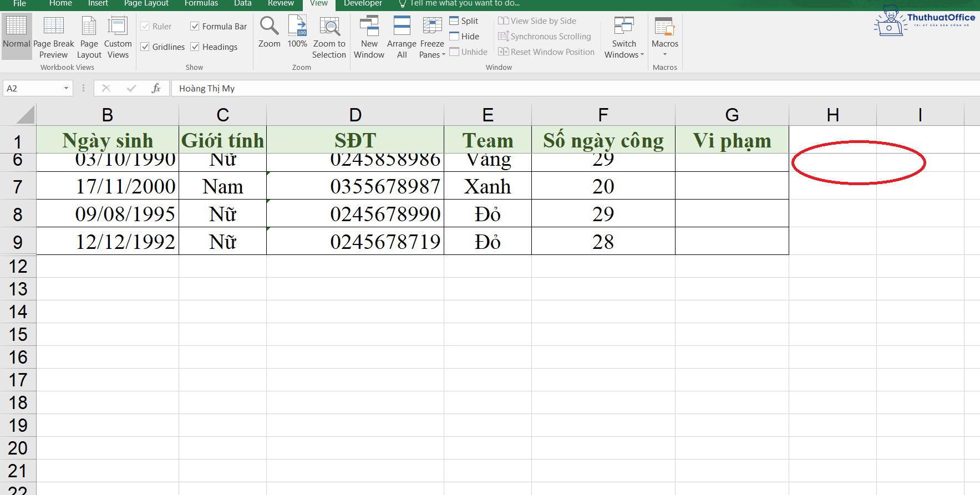This screenshot has height=495, width=980.
Task: Open the Developer tab
Action: [363, 3]
